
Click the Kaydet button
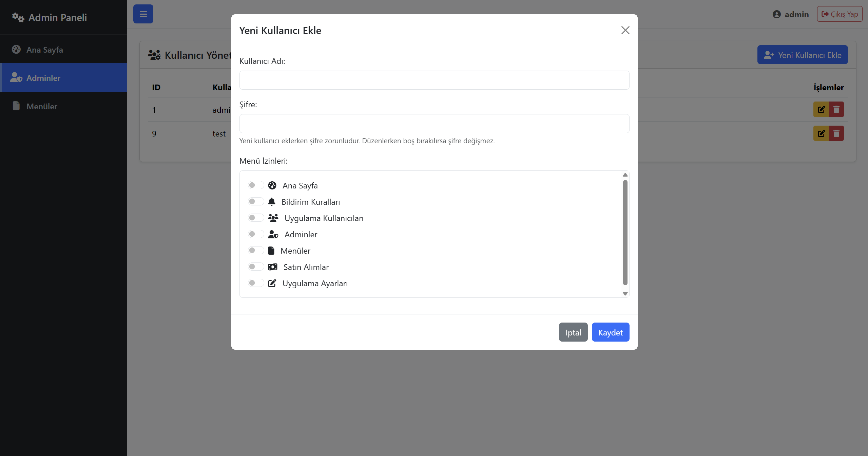click(x=611, y=332)
